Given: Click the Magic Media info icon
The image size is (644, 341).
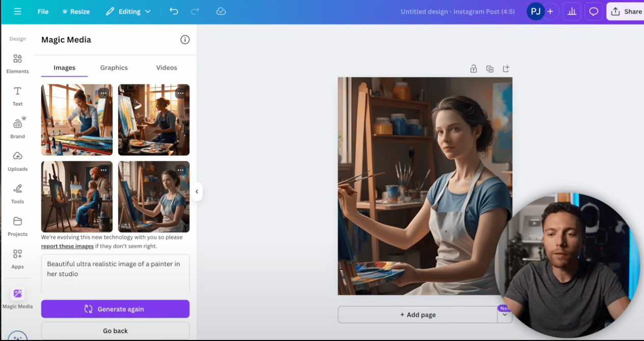Looking at the screenshot, I should tap(185, 40).
